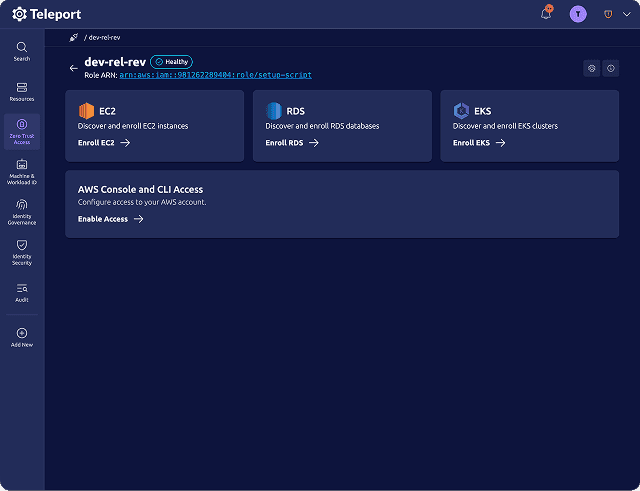The width and height of the screenshot is (640, 491).
Task: Open Identity Security section
Action: tap(22, 253)
